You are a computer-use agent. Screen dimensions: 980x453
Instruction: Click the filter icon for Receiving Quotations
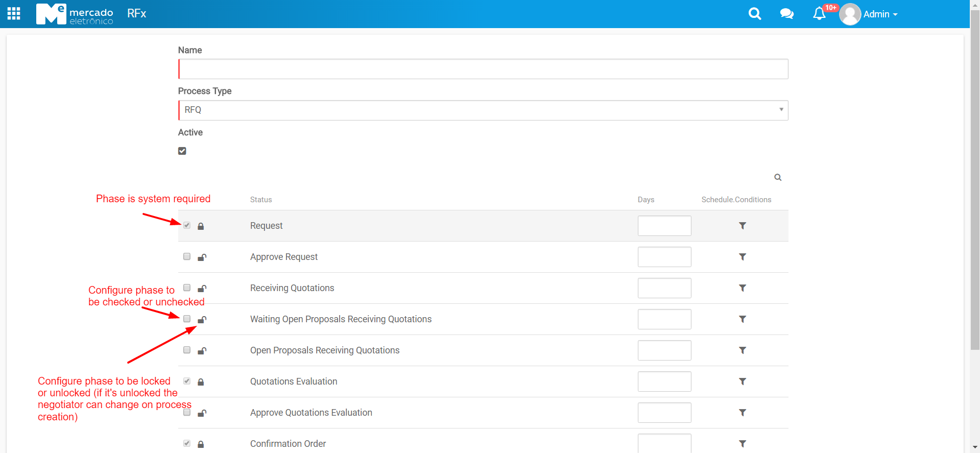[x=743, y=288]
